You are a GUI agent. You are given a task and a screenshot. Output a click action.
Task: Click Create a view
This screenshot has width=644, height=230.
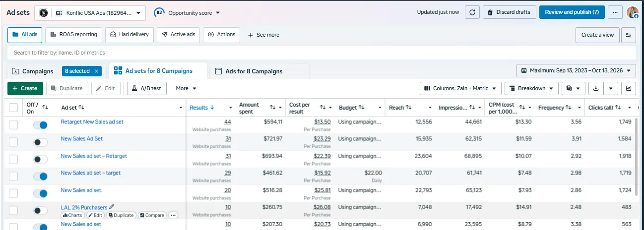point(597,35)
